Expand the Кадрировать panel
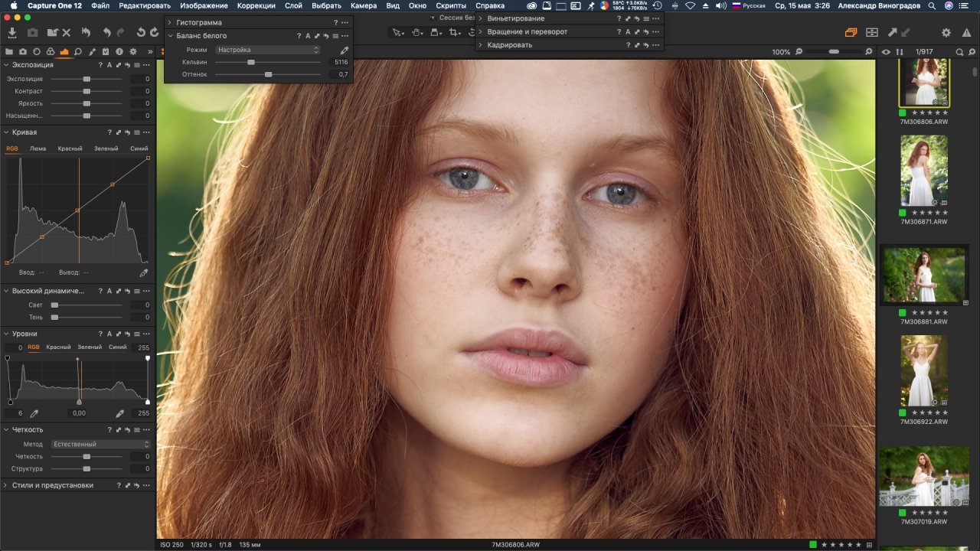 481,45
